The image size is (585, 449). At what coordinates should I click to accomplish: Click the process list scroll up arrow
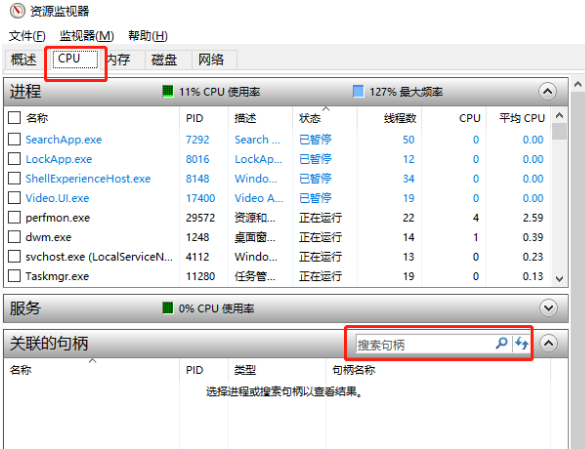(559, 116)
